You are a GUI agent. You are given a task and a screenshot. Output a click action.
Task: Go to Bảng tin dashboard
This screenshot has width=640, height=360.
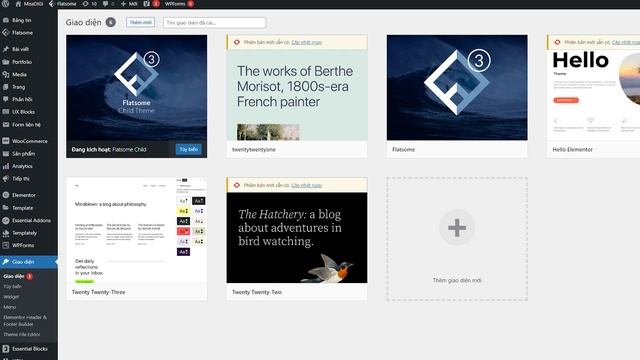(x=29, y=20)
